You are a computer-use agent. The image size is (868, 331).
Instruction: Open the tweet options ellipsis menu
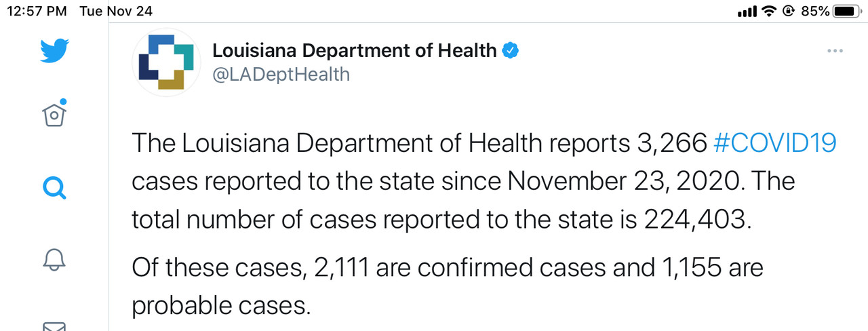coord(835,52)
